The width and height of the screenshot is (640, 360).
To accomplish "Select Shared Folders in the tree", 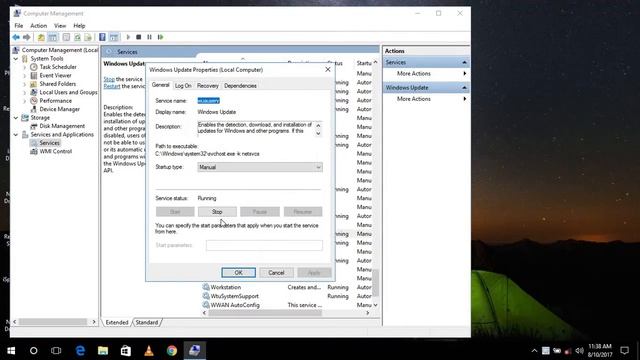I will 58,84.
